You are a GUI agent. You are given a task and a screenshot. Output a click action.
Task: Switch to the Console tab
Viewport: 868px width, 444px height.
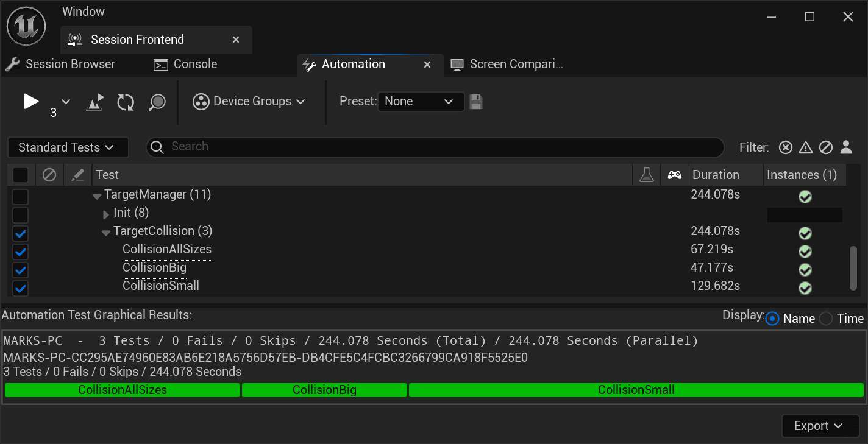pyautogui.click(x=185, y=64)
